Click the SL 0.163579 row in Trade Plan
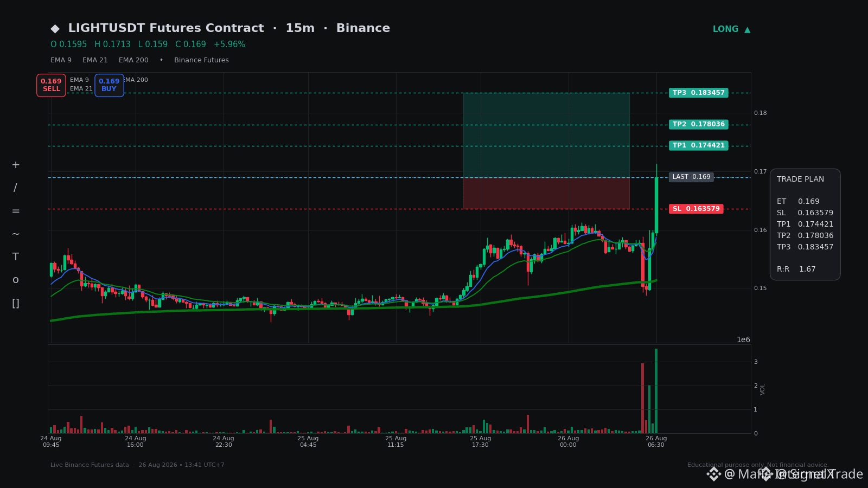The height and width of the screenshot is (488, 868). 805,213
